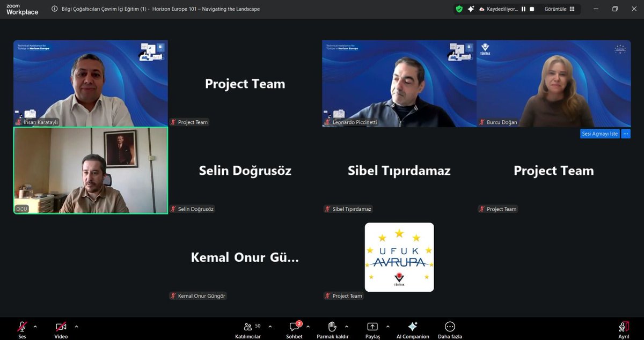This screenshot has width=644, height=340.
Task: Select the Kemal Onur Gü... participant tile
Action: (245, 257)
